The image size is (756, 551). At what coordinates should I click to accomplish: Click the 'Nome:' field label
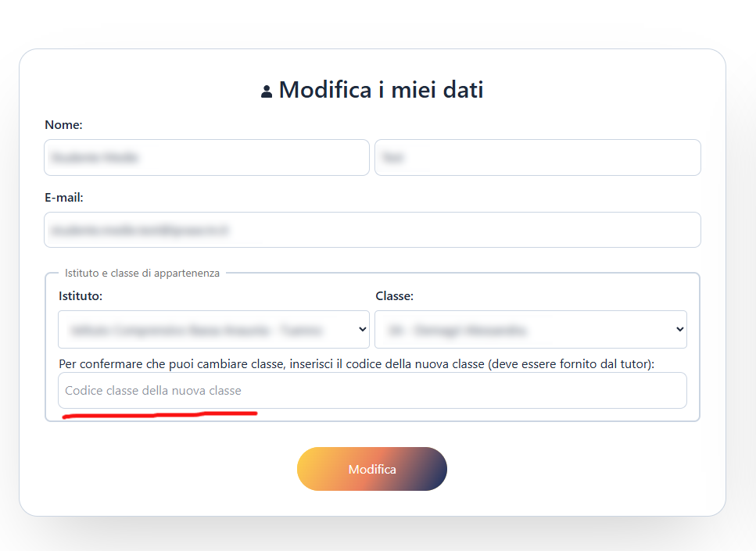(63, 125)
